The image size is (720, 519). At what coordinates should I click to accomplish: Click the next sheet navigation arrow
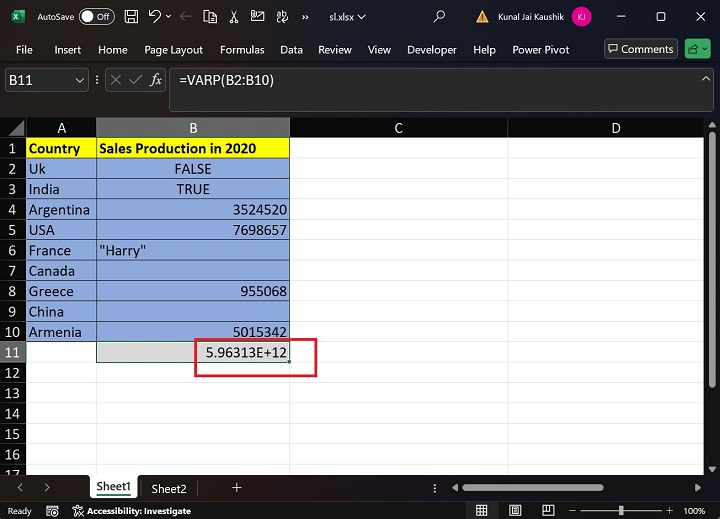coord(47,487)
